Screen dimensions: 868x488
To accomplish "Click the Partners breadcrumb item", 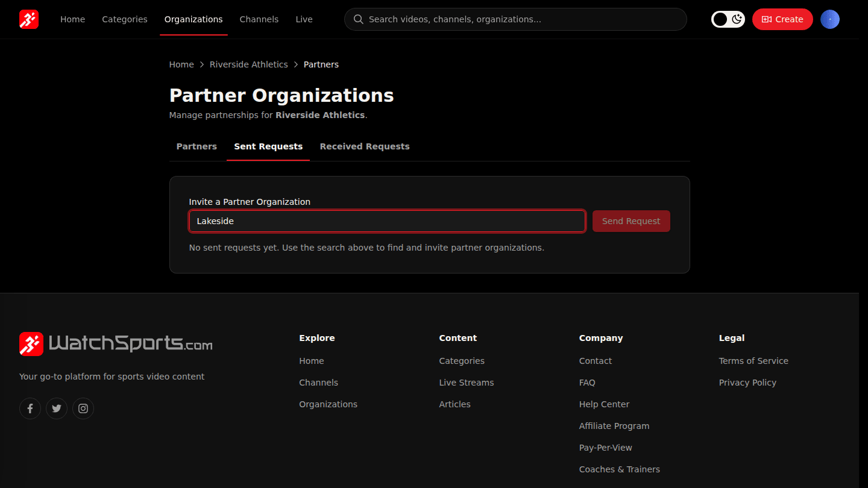I will (321, 64).
